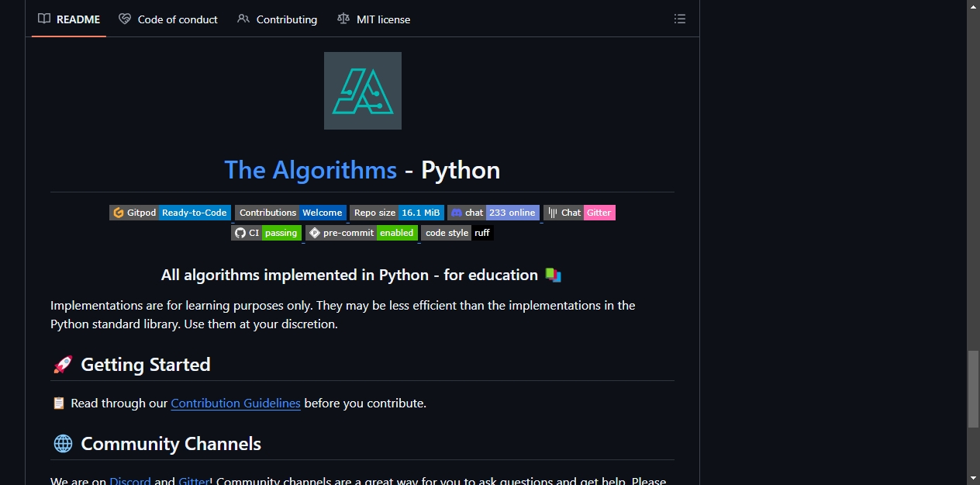This screenshot has width=980, height=485.
Task: Click the Algorithms logo image
Action: tap(363, 91)
